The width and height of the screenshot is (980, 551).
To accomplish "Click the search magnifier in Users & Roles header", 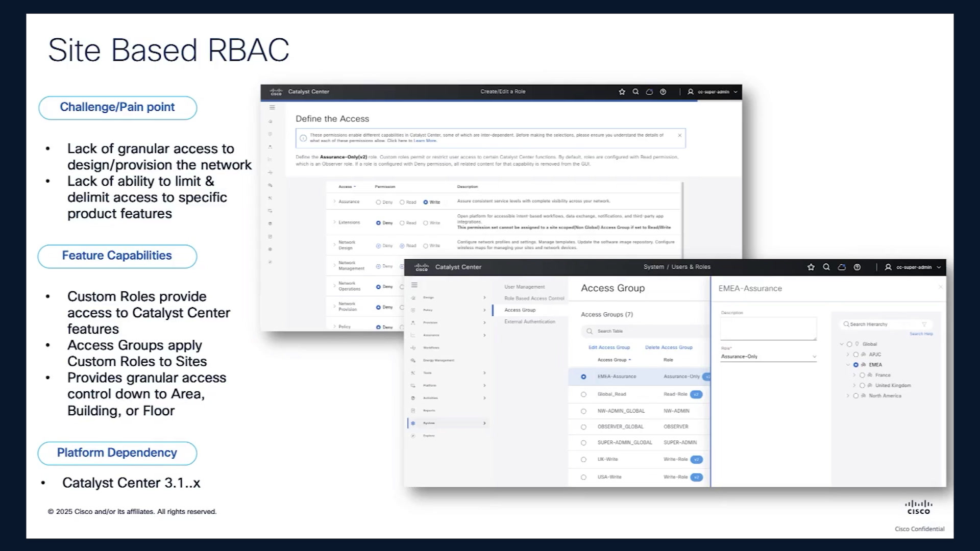I will pyautogui.click(x=826, y=267).
